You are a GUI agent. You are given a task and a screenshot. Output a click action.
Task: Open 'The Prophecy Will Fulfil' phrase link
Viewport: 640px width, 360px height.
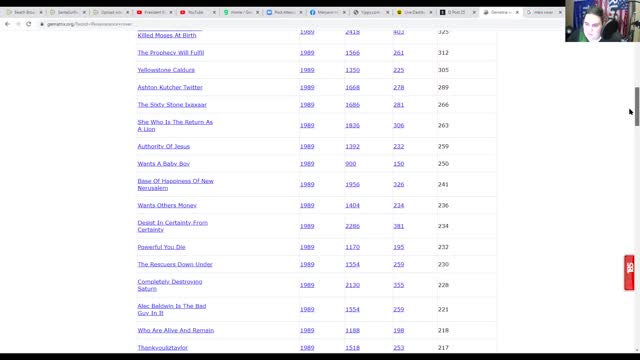click(x=171, y=53)
